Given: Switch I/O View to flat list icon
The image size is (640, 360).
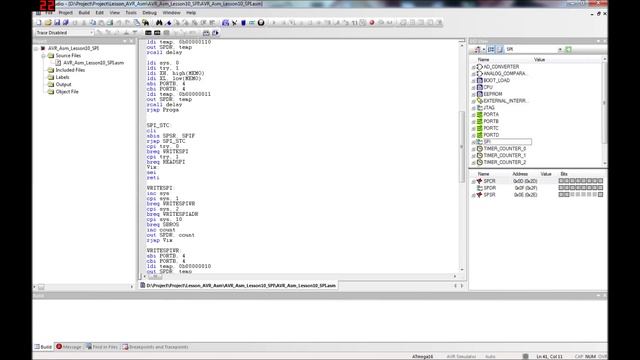Looking at the screenshot, I should click(500, 49).
